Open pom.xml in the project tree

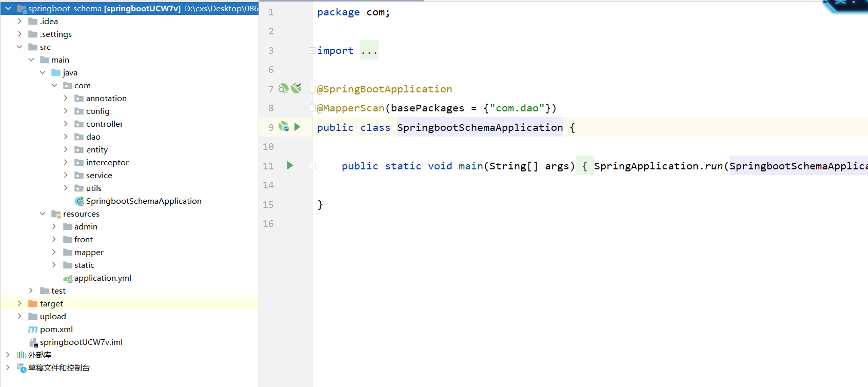tap(56, 330)
